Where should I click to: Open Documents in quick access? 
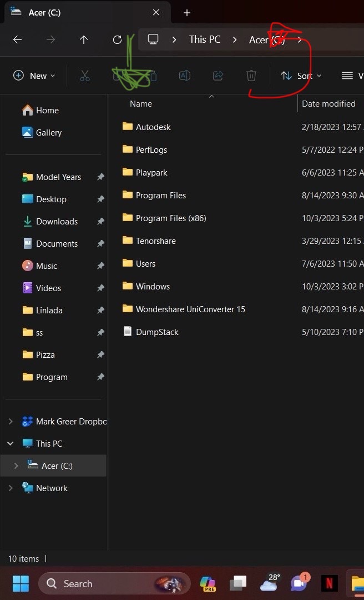pos(50,244)
